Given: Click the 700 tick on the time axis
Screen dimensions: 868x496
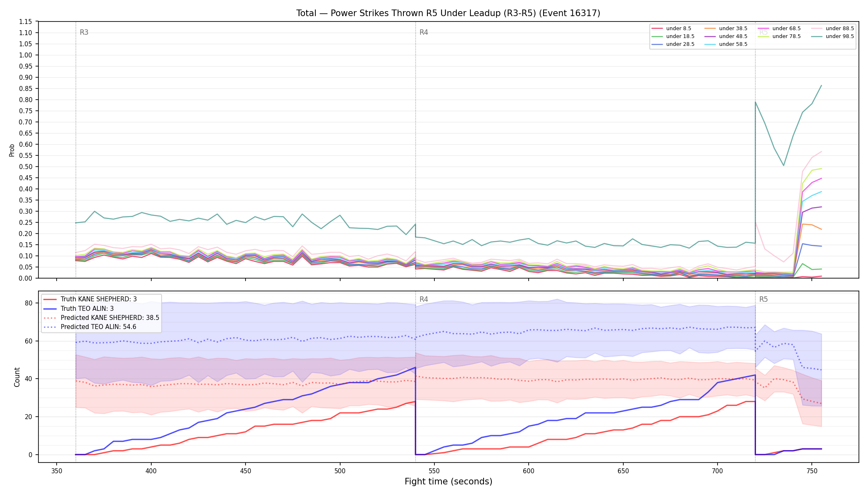Looking at the screenshot, I should [717, 471].
